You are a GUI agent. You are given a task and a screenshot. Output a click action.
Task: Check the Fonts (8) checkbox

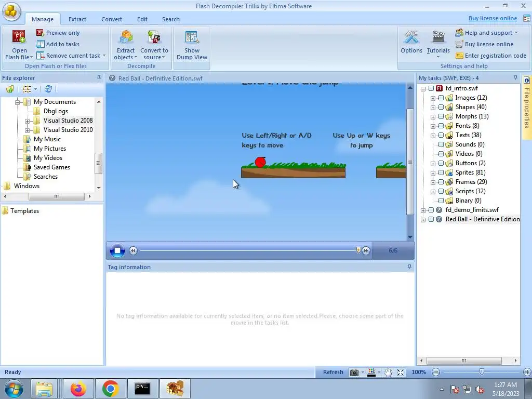point(441,126)
